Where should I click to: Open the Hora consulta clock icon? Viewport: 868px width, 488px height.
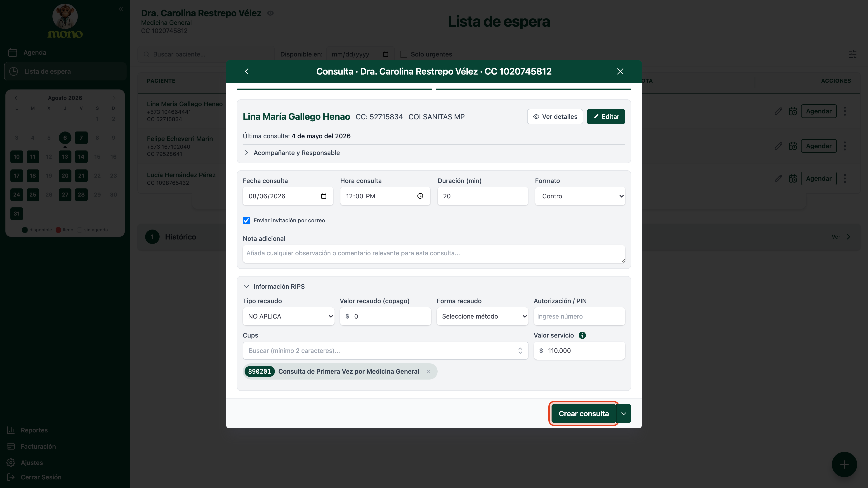point(420,196)
